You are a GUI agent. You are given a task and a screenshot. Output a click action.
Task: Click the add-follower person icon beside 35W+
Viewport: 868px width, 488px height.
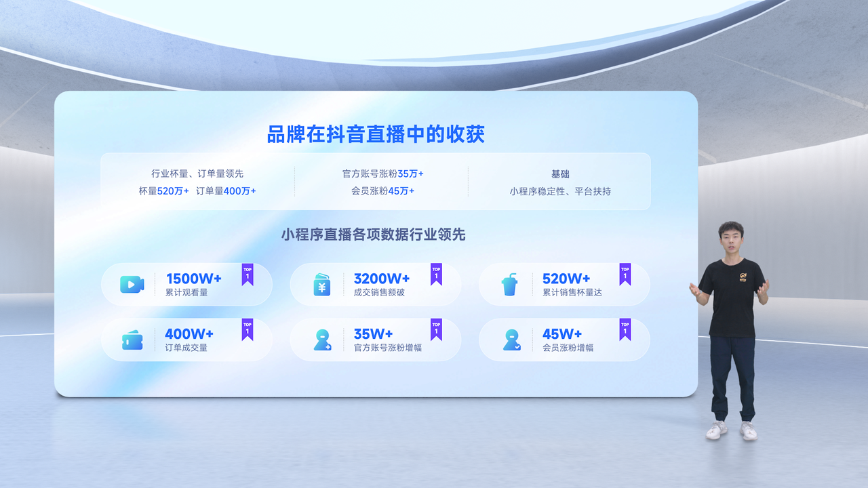(x=322, y=340)
